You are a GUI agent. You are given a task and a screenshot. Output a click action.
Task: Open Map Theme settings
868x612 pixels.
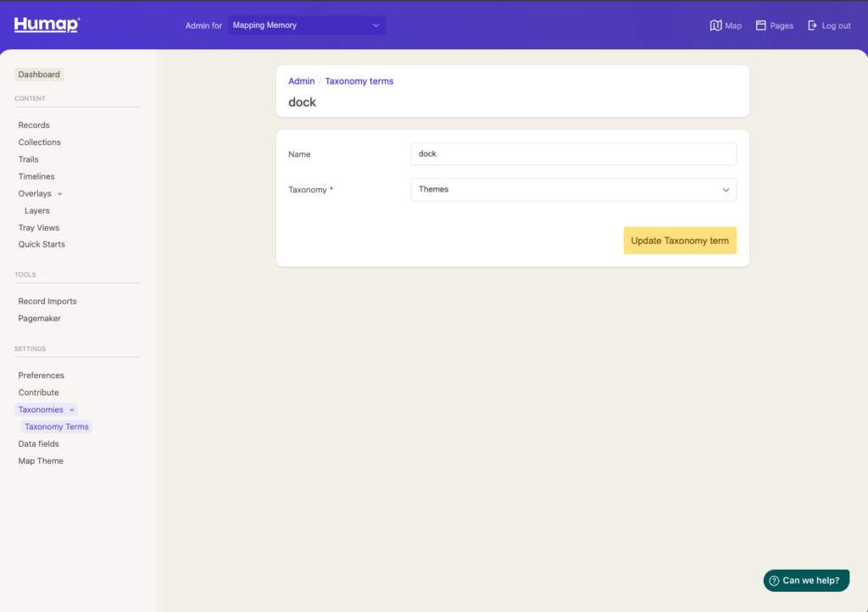[41, 461]
